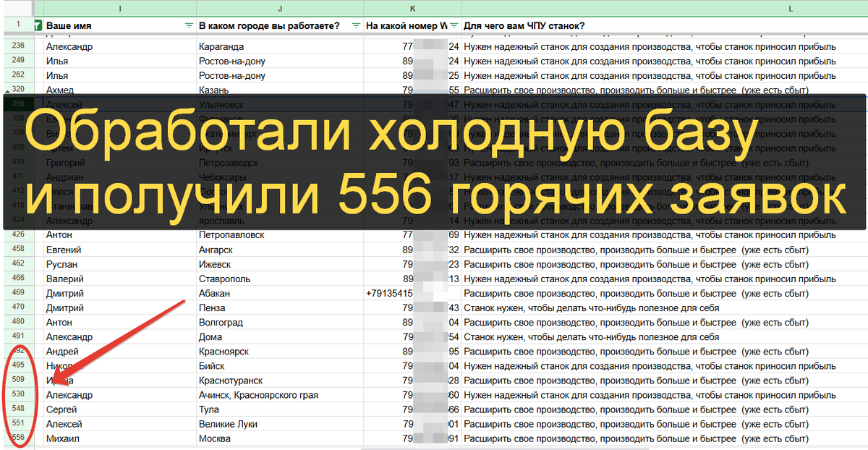Viewport: 868px width, 450px height.
Task: Select the row 426 header
Action: [18, 234]
